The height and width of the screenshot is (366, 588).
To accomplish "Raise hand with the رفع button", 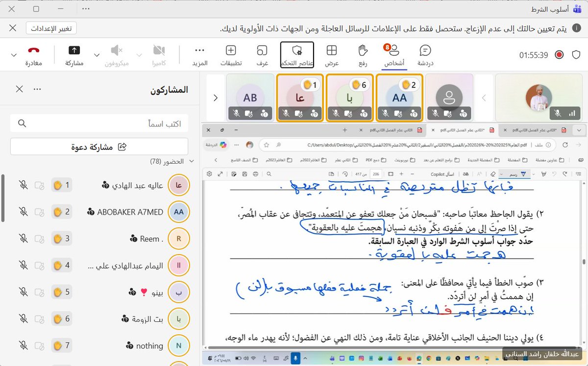I will click(363, 54).
